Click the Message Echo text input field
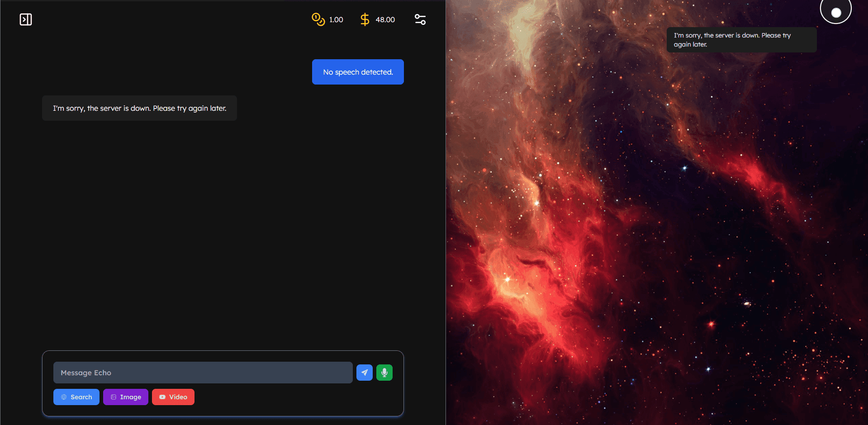Screen dimensions: 868x425 [203, 372]
